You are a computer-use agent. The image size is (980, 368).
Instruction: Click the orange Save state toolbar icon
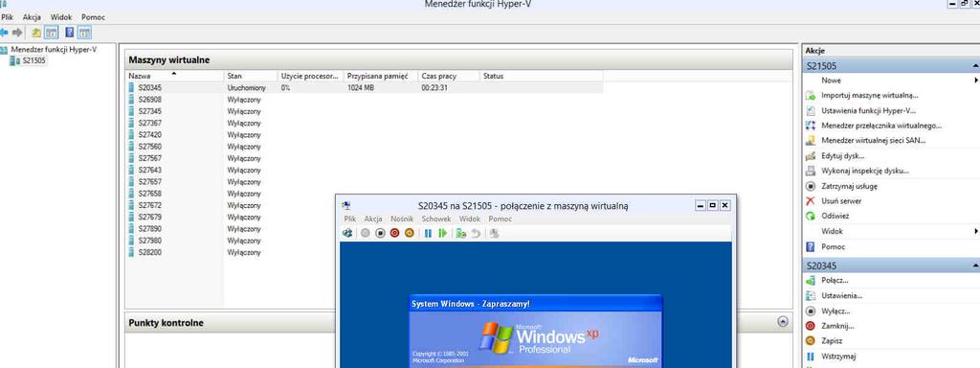410,233
